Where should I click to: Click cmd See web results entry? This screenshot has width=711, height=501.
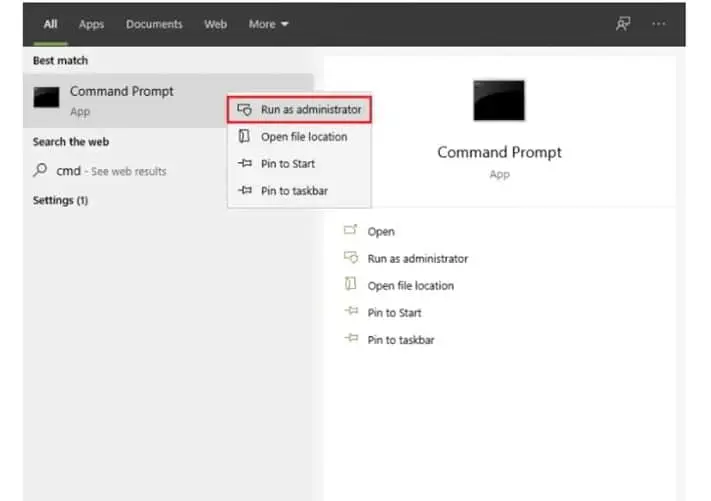tap(111, 171)
